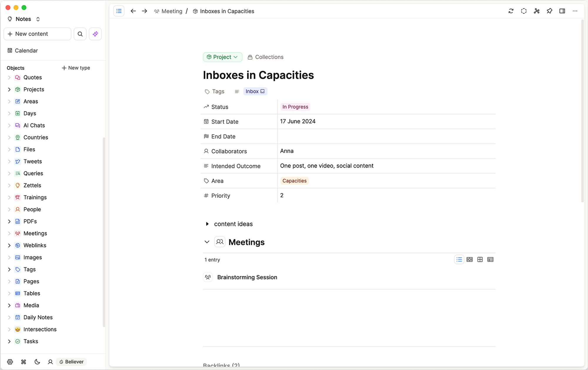Open the AI assistant sparkle icon
Viewport: 588px width, 370px height.
[x=95, y=34]
